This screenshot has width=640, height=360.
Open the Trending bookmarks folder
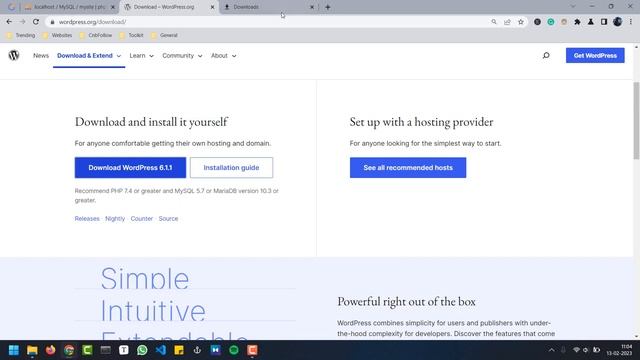[21, 36]
